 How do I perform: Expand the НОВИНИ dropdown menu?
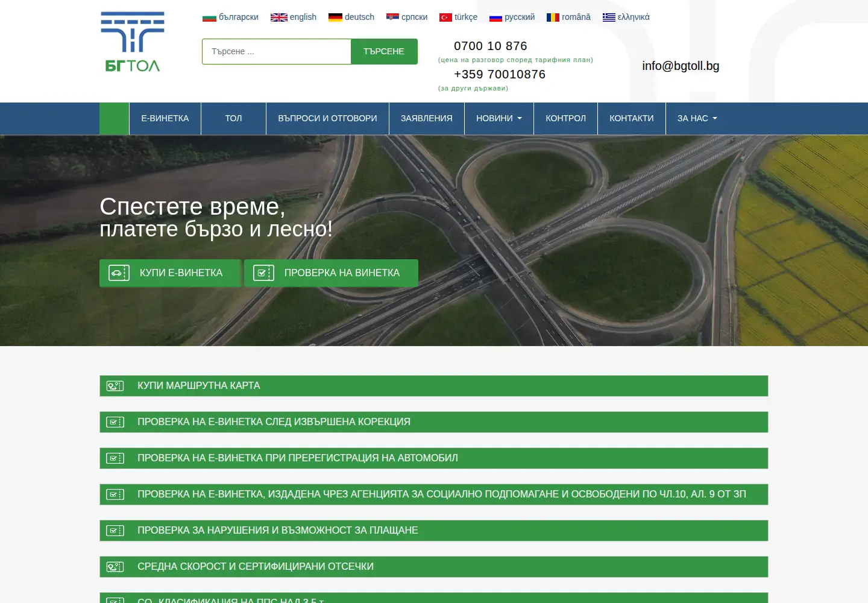499,118
